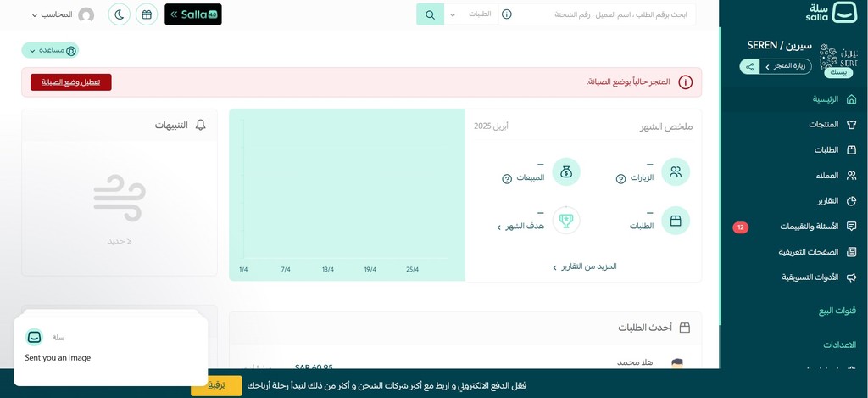868x398 pixels.
Task: Expand the مساعدة help dropdown
Action: pos(50,50)
